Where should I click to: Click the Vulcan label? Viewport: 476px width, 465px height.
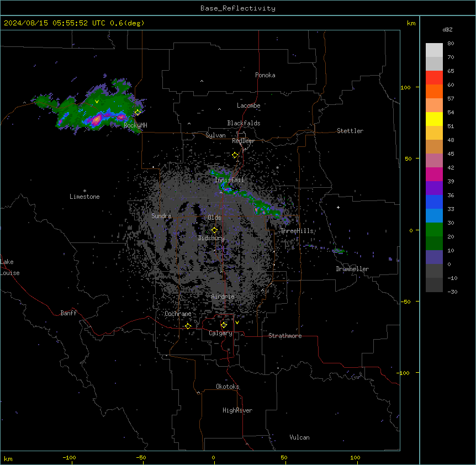[x=299, y=437]
